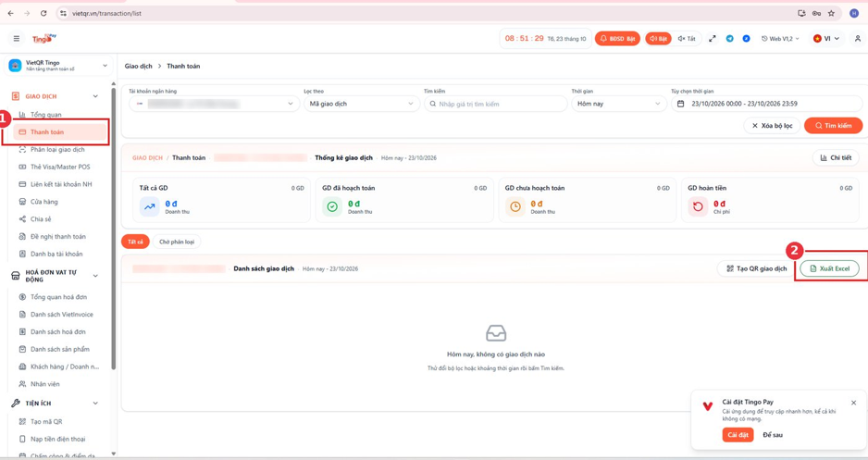The image size is (868, 460).
Task: Mute sound with the Tắt toggle
Action: 687,39
